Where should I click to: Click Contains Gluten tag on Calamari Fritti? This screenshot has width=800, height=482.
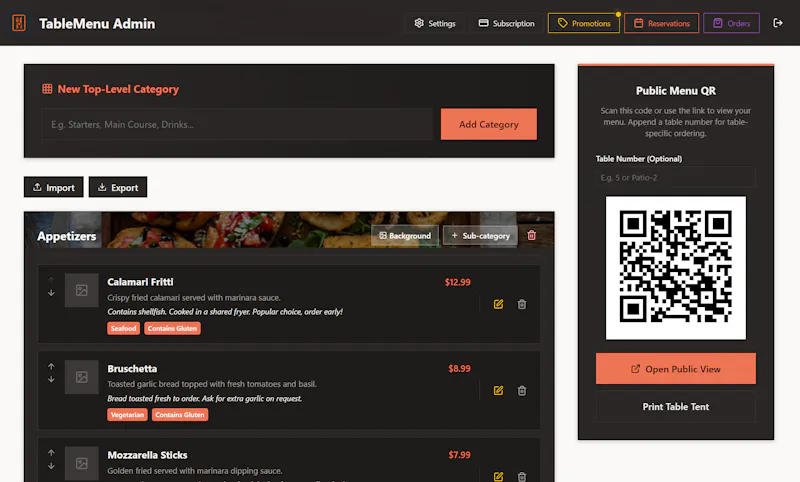point(172,328)
